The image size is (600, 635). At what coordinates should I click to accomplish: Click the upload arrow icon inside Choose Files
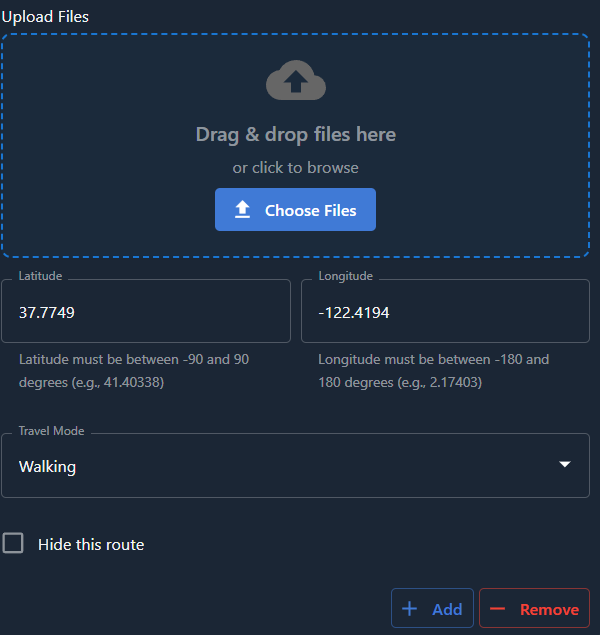pyautogui.click(x=242, y=210)
